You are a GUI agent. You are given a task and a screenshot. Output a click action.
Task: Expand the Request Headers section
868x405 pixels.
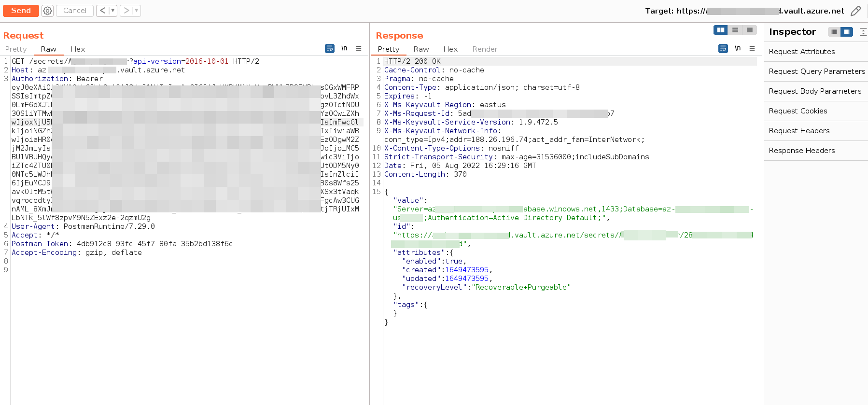[x=816, y=131]
